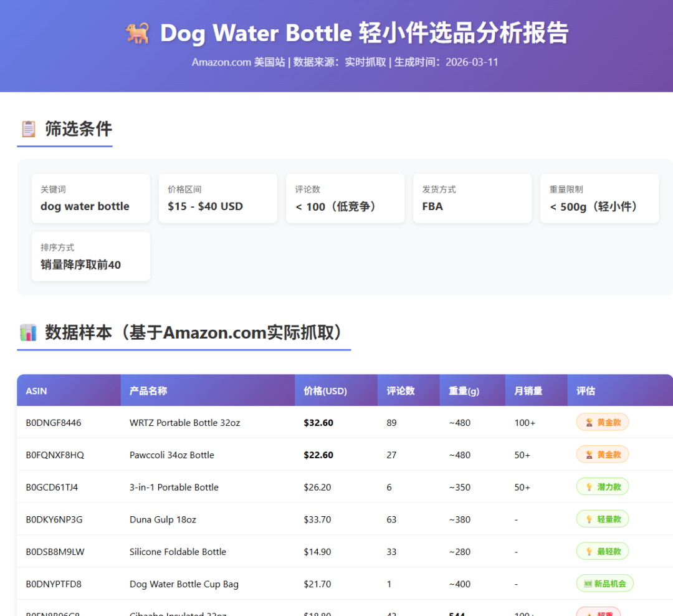Click the bar chart icon beside 数据样本

(29, 333)
